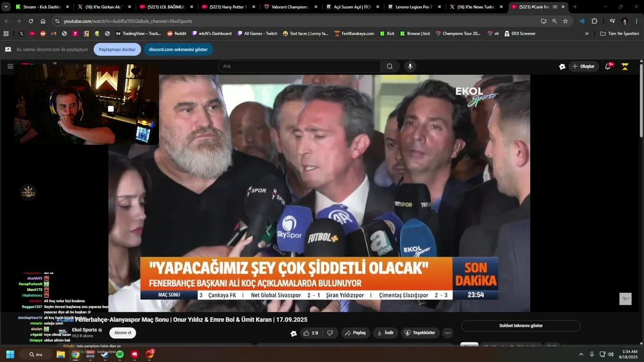Open the browser zoom magnifier icon
Screen dimensions: 644x362
554,21
